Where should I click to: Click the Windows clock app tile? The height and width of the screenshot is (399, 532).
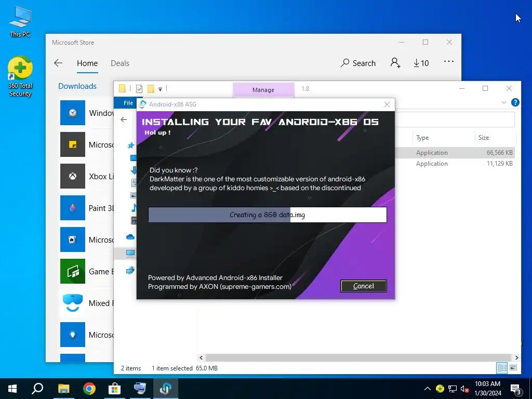click(73, 113)
